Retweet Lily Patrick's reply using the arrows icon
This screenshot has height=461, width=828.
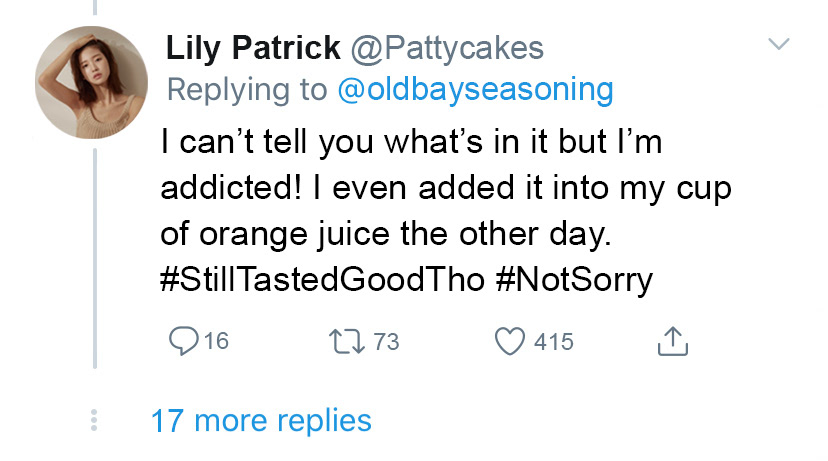pyautogui.click(x=347, y=342)
